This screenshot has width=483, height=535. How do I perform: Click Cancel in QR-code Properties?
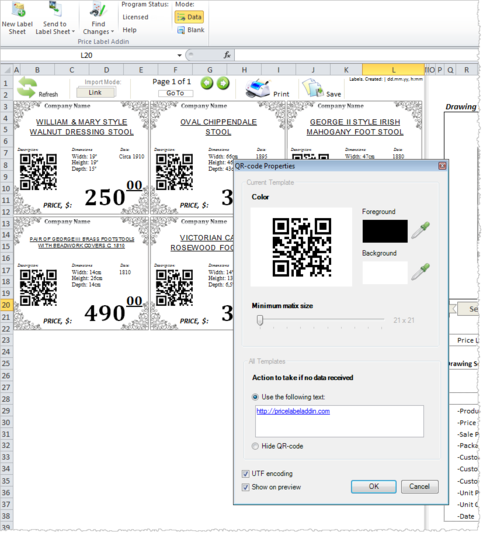click(419, 487)
